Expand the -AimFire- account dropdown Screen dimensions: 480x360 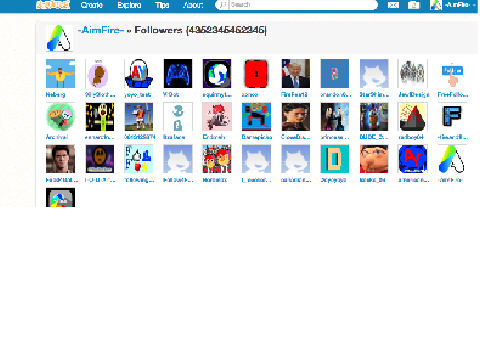[453, 5]
